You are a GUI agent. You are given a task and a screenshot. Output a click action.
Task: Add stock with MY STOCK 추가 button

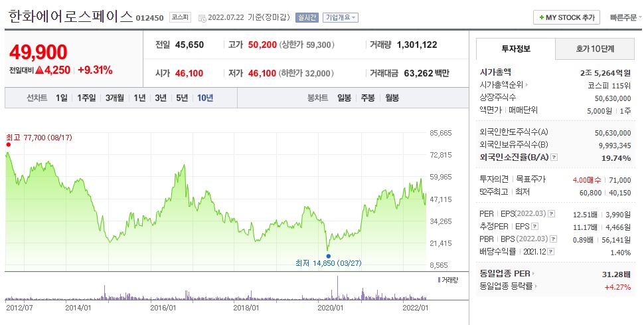[x=566, y=18]
